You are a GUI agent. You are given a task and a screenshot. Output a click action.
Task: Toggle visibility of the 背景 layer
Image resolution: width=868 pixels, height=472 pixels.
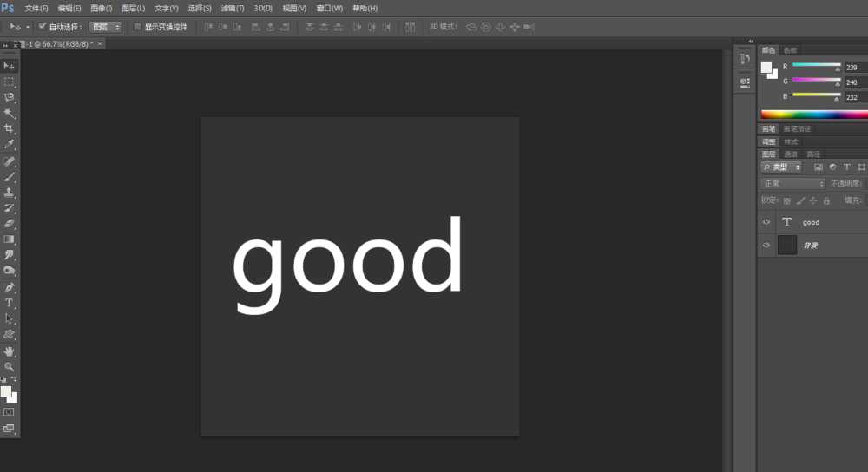click(766, 246)
